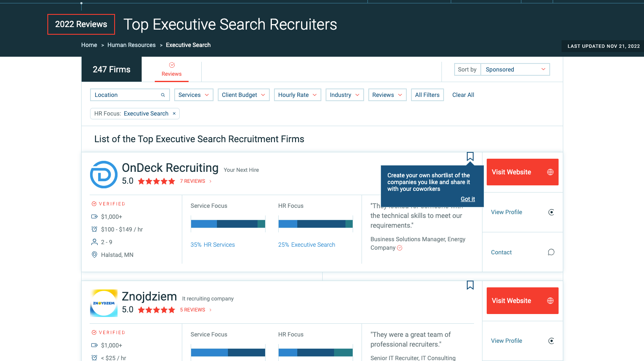
Task: Open Human Resources from the breadcrumb
Action: (x=132, y=45)
